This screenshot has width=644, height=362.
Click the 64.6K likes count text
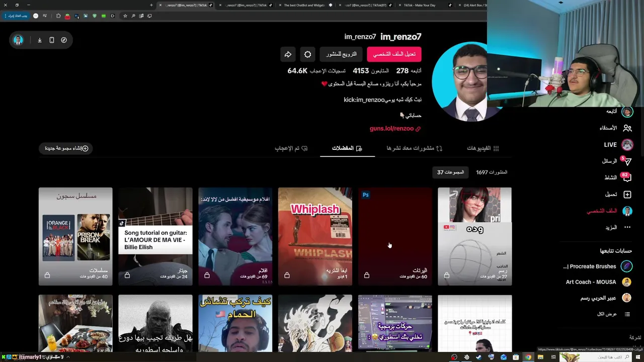coord(316,71)
